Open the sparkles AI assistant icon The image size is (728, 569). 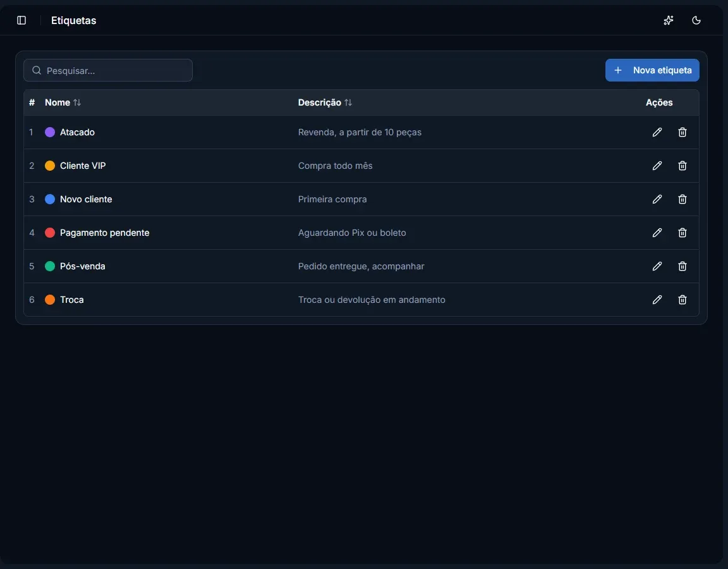pos(668,20)
